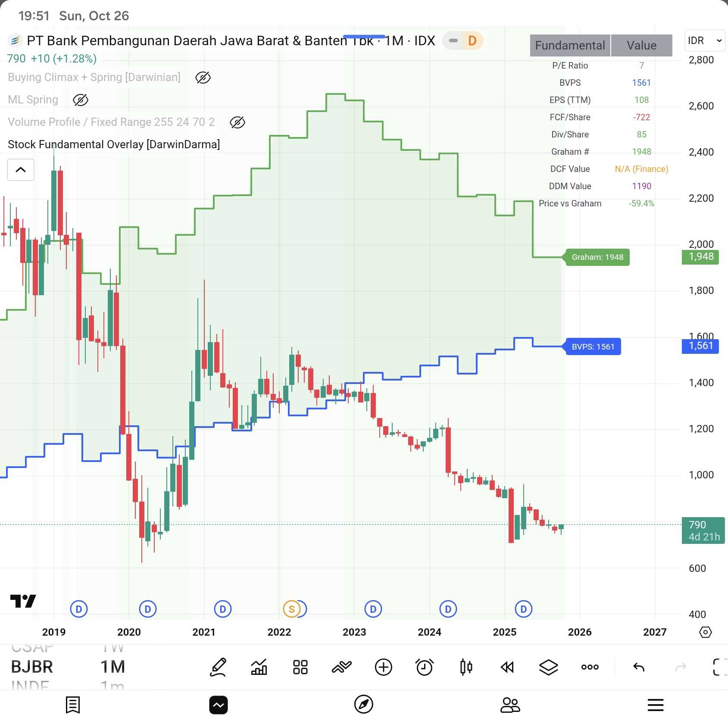
Task: Click the Graham: 1948 green label
Action: pos(597,257)
